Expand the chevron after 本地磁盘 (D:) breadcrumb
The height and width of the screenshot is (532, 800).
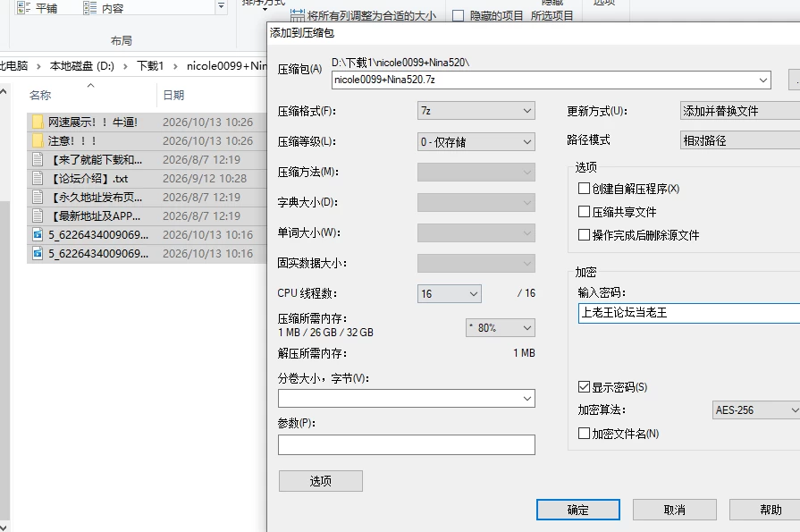[x=125, y=66]
